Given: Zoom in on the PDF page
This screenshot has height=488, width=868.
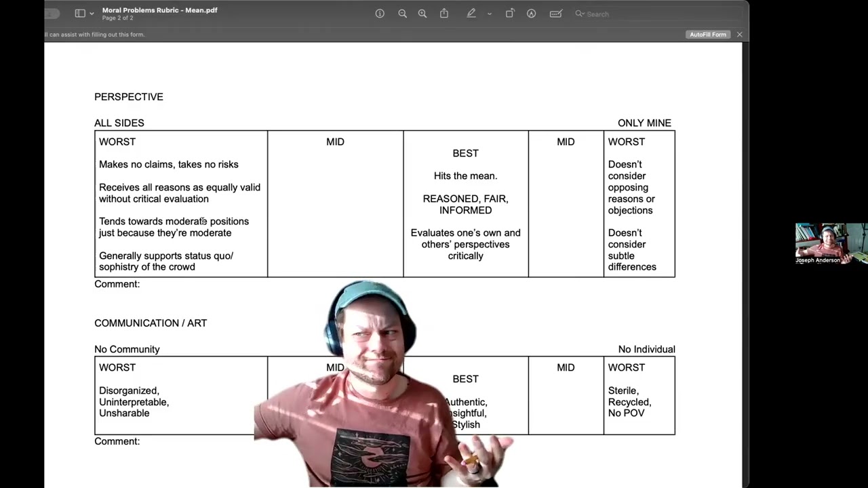Looking at the screenshot, I should tap(422, 14).
